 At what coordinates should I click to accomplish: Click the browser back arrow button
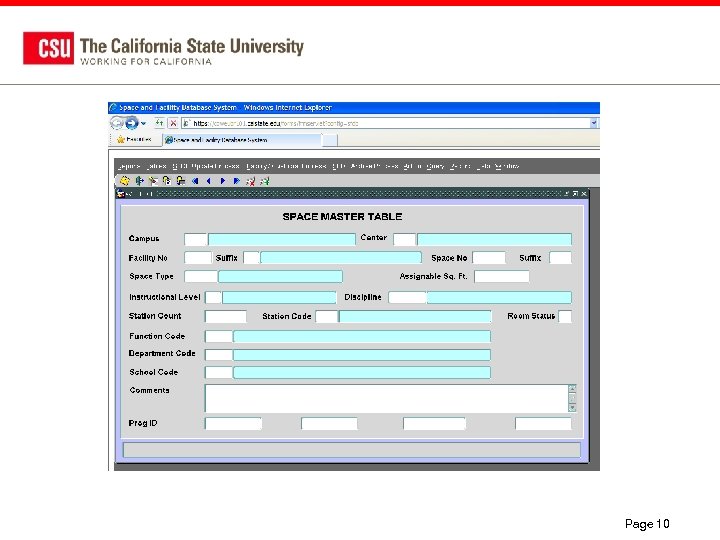click(117, 123)
